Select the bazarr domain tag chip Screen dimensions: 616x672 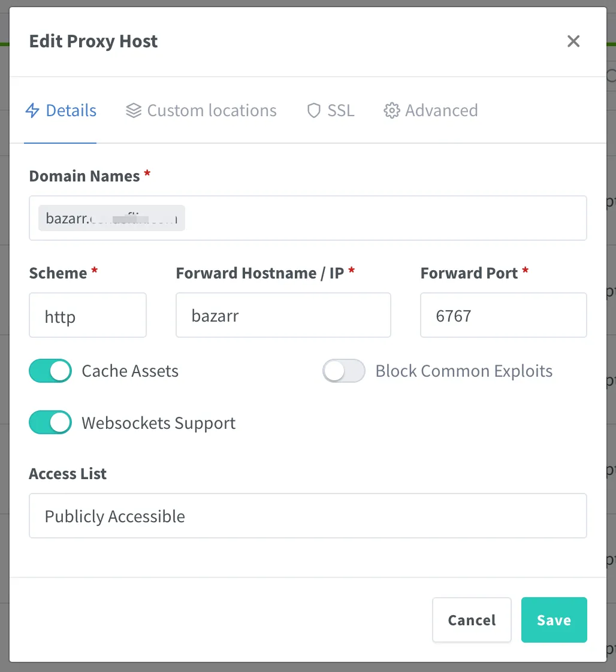coord(111,218)
